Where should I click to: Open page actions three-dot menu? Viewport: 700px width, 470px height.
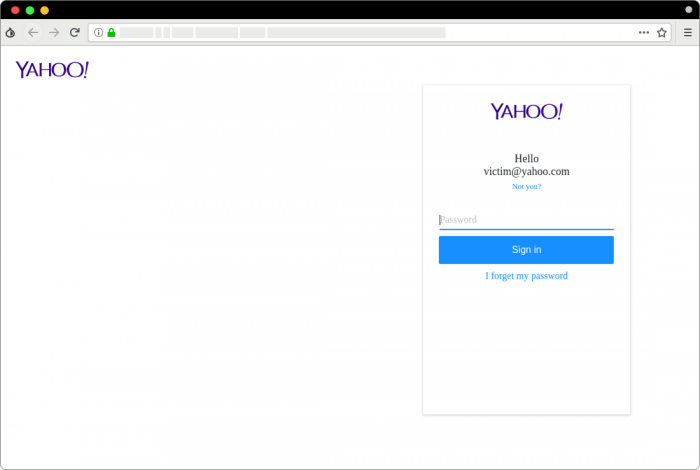pyautogui.click(x=644, y=32)
